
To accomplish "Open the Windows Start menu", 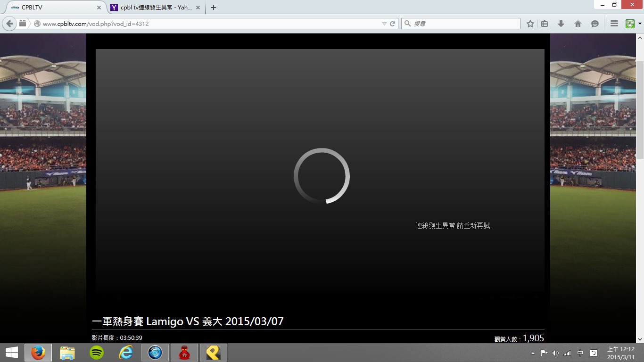I will (x=11, y=353).
